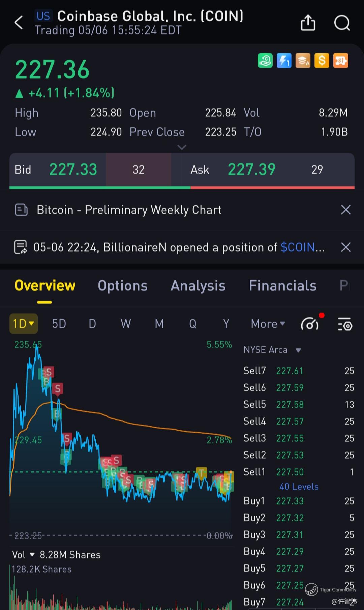Select the M monthly chart period

(x=159, y=324)
